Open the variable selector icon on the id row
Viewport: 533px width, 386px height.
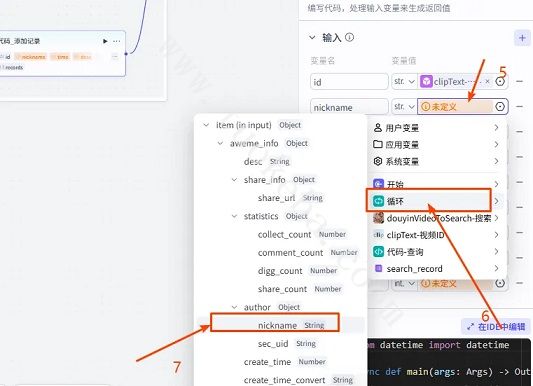[500, 81]
